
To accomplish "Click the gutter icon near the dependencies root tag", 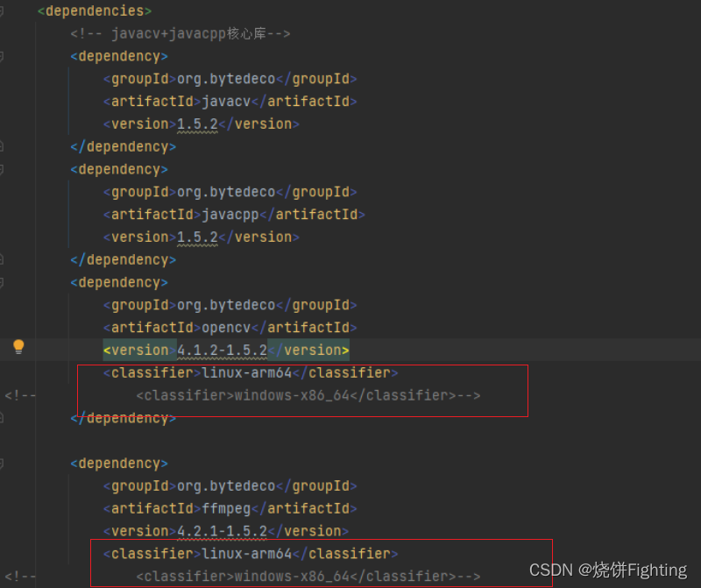I will click(4, 10).
